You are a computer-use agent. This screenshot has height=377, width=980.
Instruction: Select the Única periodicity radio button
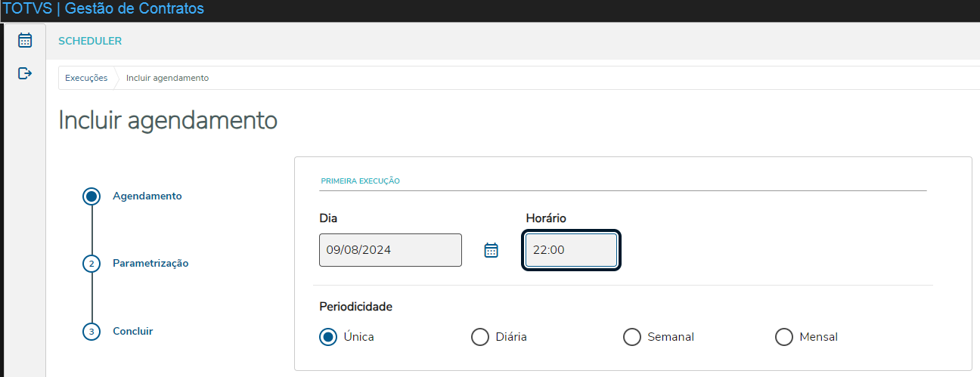pos(328,337)
